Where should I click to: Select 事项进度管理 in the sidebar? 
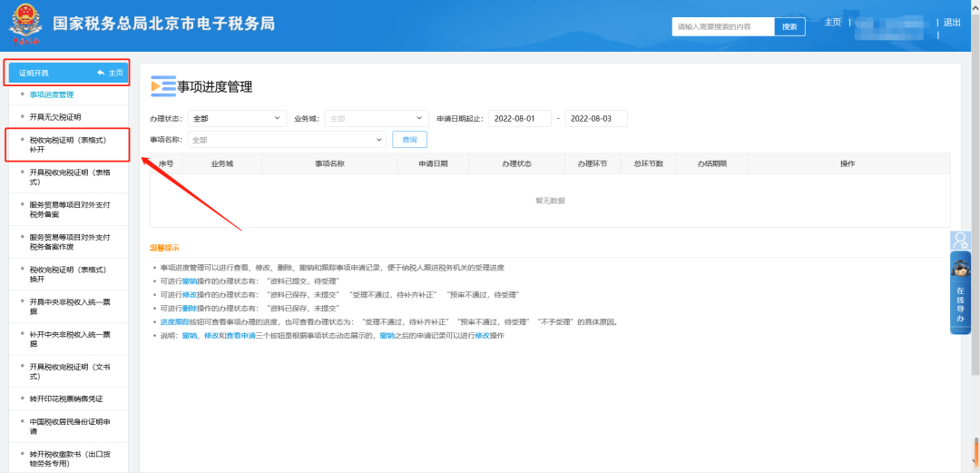point(52,94)
